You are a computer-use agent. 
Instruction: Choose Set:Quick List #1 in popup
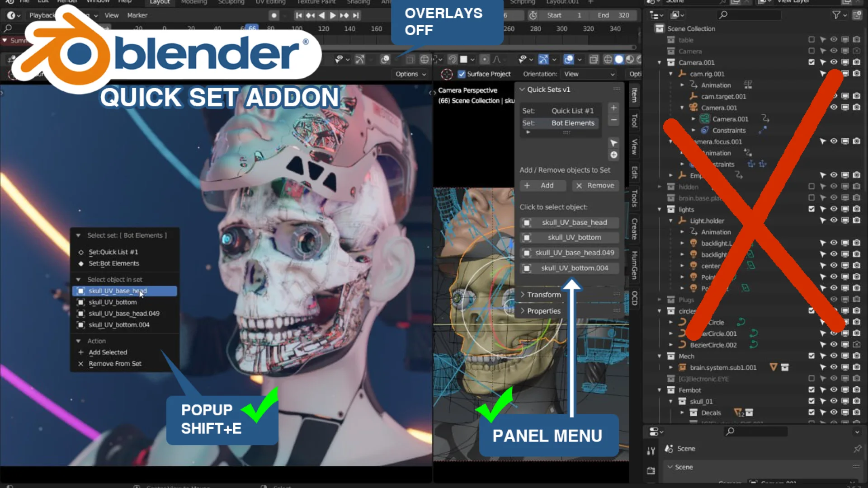click(x=113, y=252)
